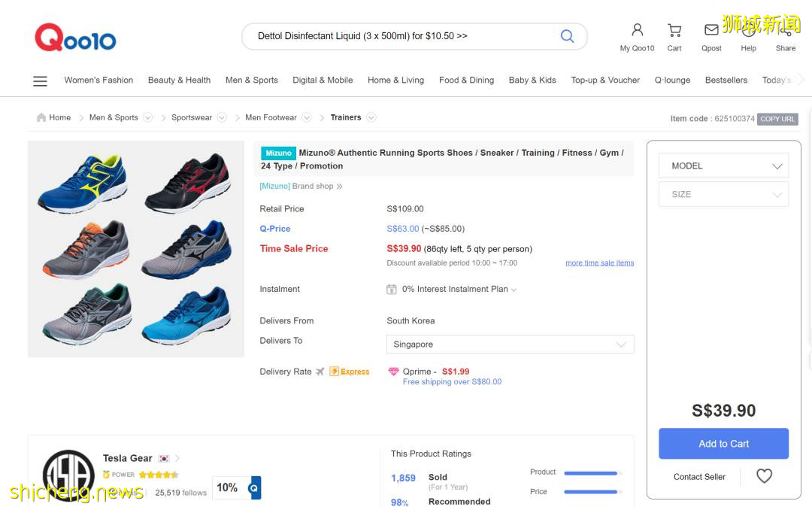
Task: Click the COPY URL button
Action: pos(777,119)
